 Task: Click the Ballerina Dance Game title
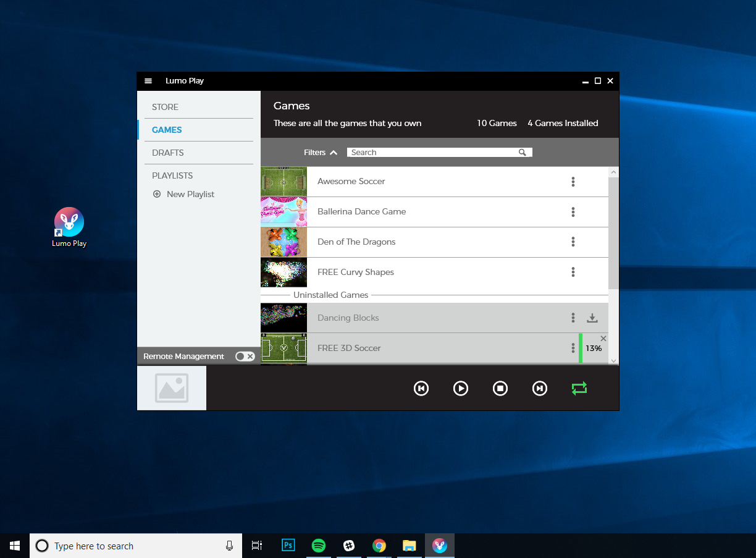tap(361, 212)
